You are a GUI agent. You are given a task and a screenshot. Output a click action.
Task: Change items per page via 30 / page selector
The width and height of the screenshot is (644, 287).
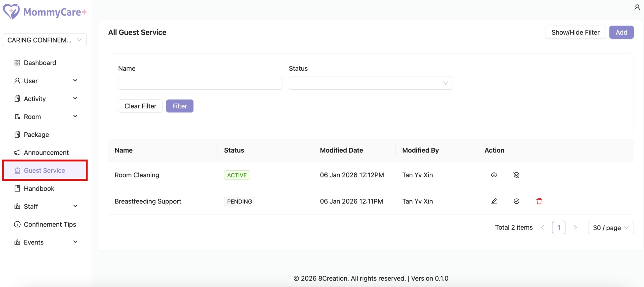(x=610, y=227)
